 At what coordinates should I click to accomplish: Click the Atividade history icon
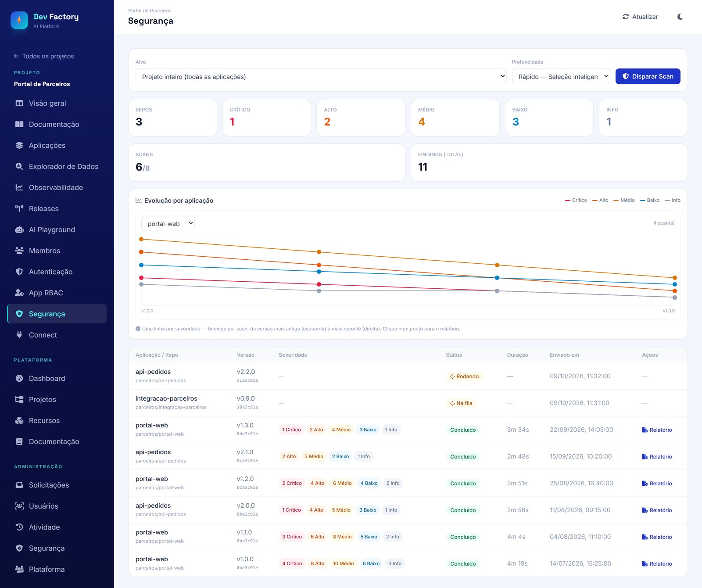(x=19, y=527)
